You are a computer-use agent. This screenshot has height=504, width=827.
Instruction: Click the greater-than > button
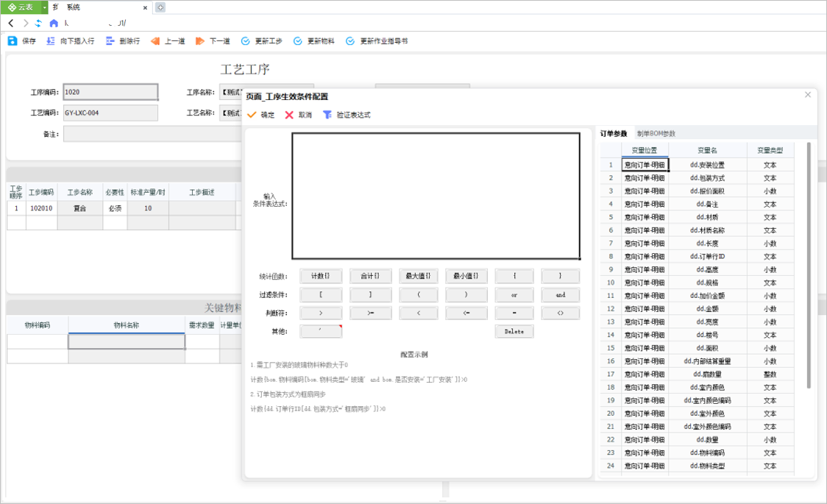point(321,313)
